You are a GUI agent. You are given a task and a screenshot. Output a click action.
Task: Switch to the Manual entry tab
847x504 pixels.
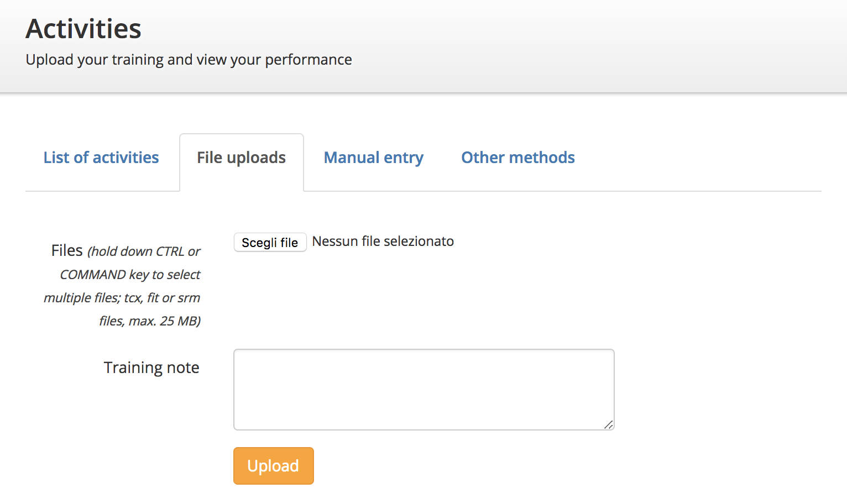point(374,158)
